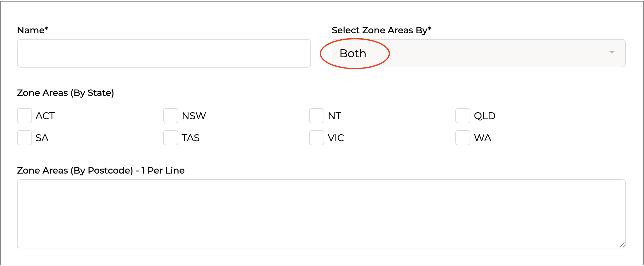
Task: Enable the VIC state checkbox
Action: 317,138
